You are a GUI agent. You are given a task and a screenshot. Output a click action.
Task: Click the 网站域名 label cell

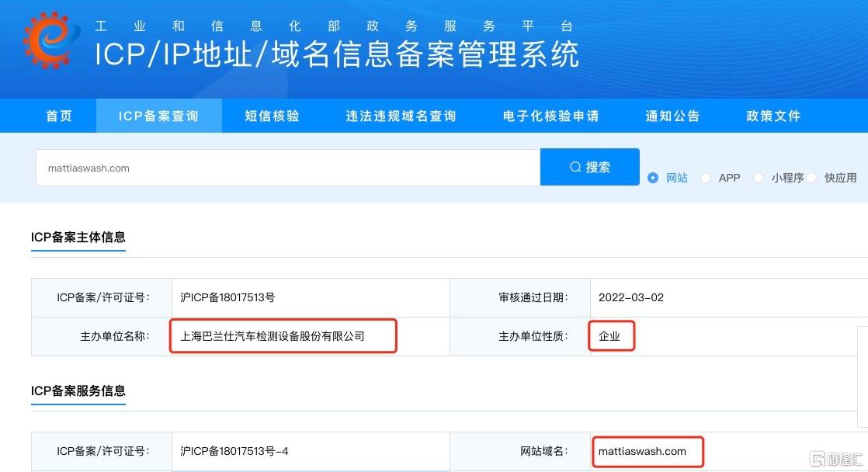point(520,452)
